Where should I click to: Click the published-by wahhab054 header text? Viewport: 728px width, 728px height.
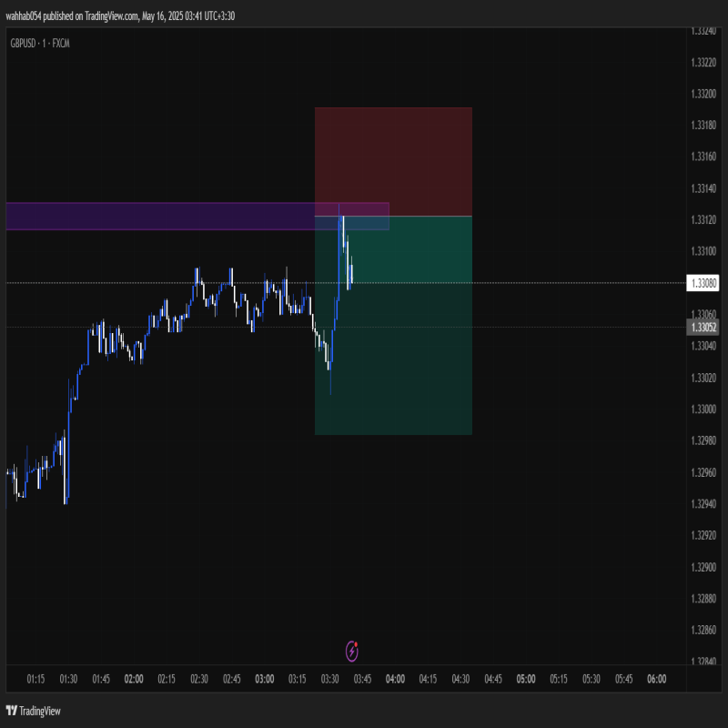pos(120,16)
